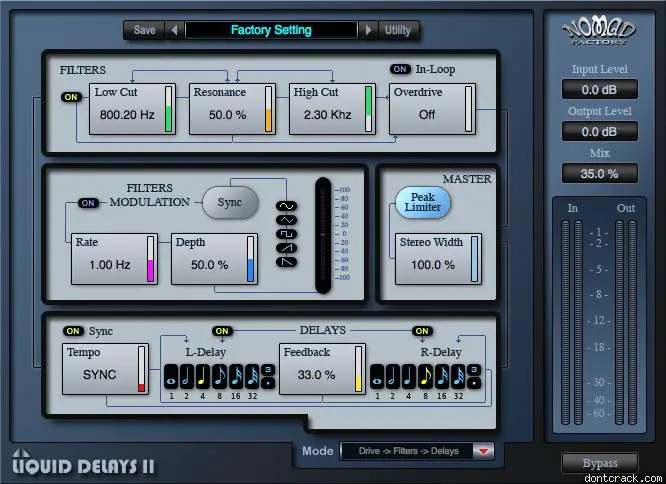Click the Stereo Width slider bar
The height and width of the screenshot is (484, 666).
[474, 259]
